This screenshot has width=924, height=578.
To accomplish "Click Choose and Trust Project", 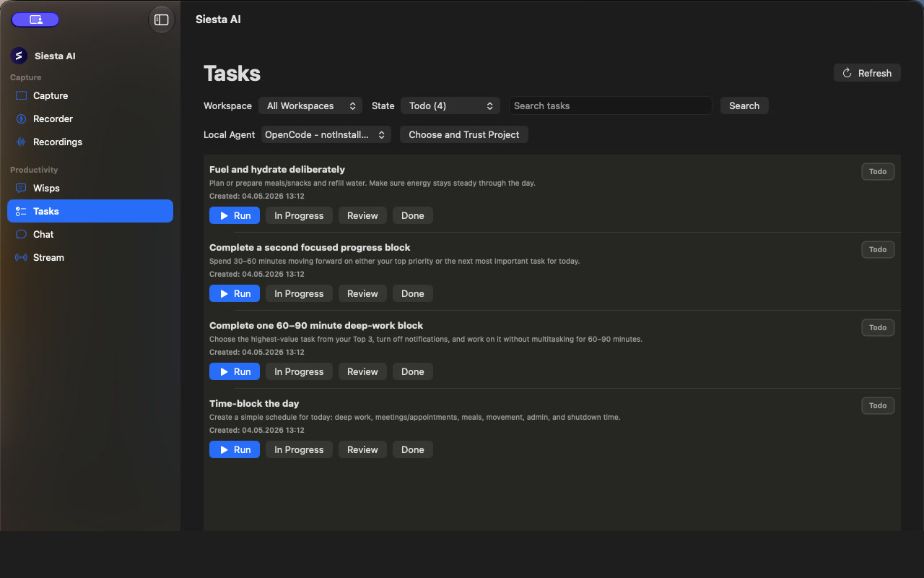I will coord(464,134).
